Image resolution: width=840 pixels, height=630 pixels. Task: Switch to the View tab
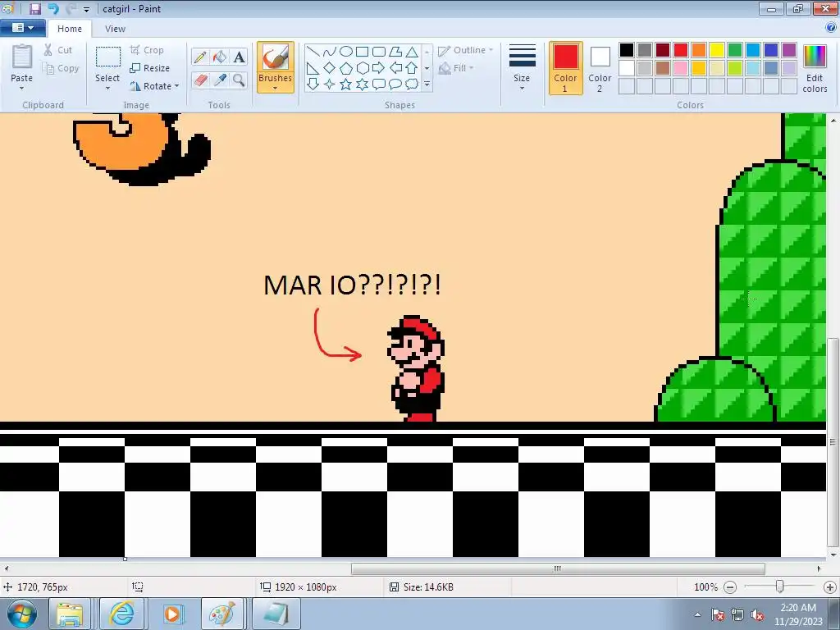tap(115, 29)
